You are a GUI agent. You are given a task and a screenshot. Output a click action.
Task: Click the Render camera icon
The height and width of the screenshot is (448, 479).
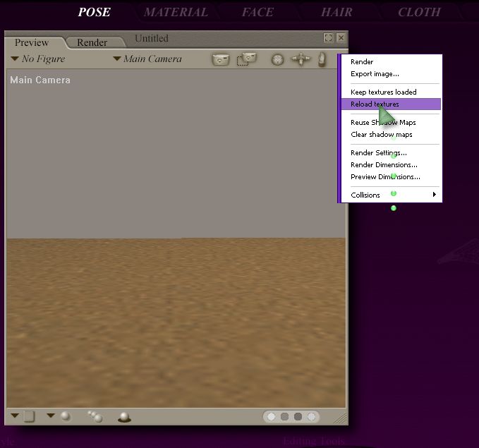(221, 60)
